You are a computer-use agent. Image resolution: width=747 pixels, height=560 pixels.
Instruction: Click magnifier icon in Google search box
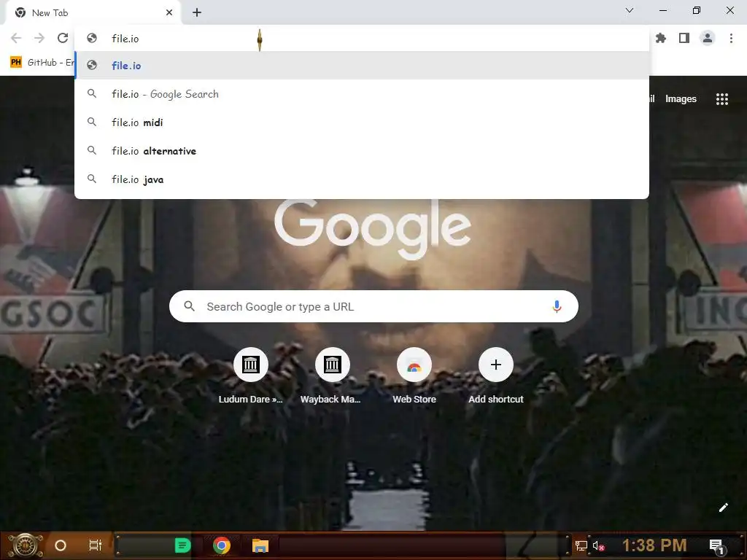pyautogui.click(x=189, y=306)
